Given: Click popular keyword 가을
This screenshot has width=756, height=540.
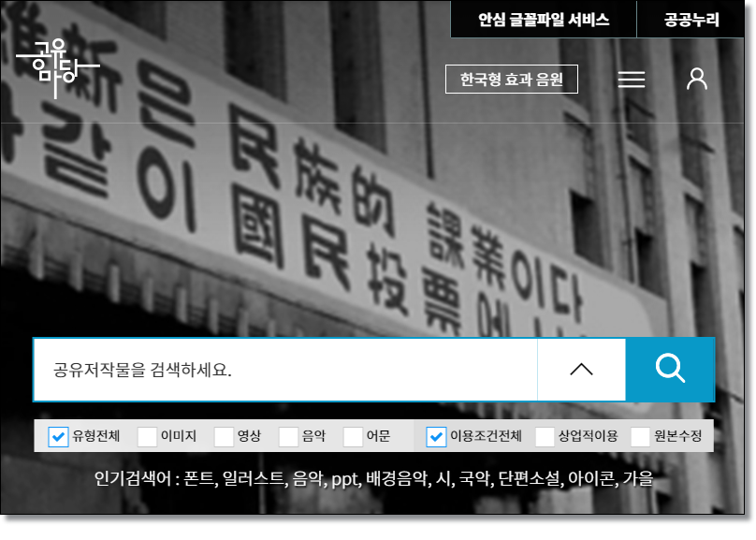Looking at the screenshot, I should click(638, 479).
